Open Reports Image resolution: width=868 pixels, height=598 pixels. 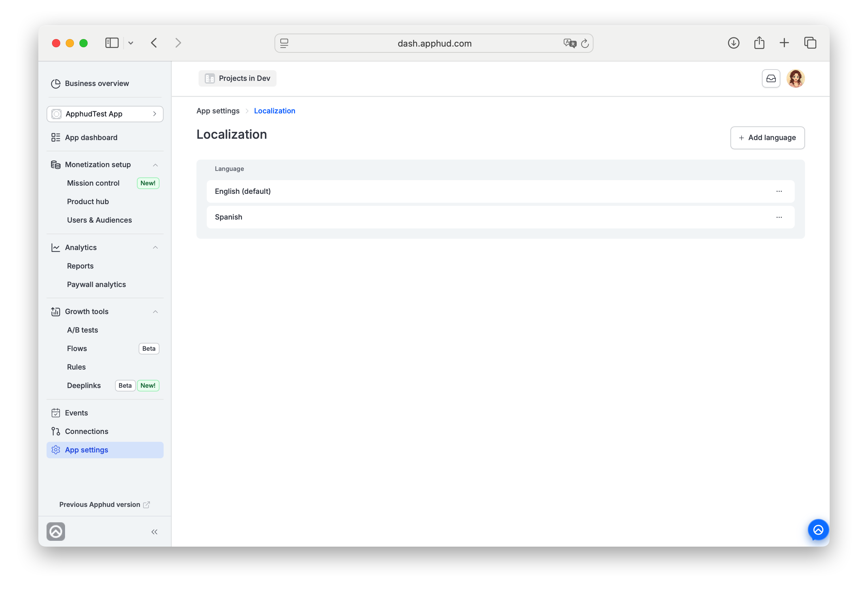click(x=80, y=266)
